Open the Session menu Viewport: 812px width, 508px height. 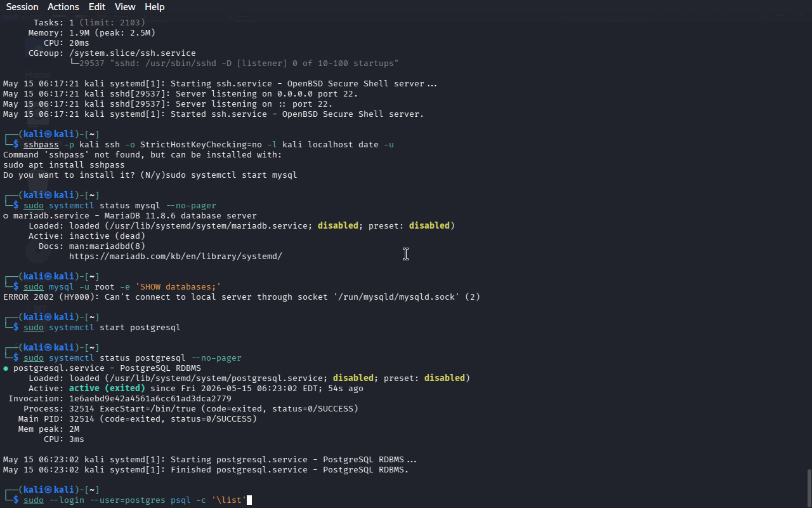(22, 7)
